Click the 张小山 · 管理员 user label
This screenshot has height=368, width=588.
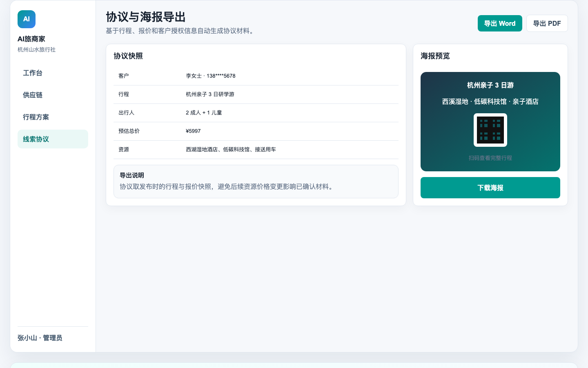[40, 338]
